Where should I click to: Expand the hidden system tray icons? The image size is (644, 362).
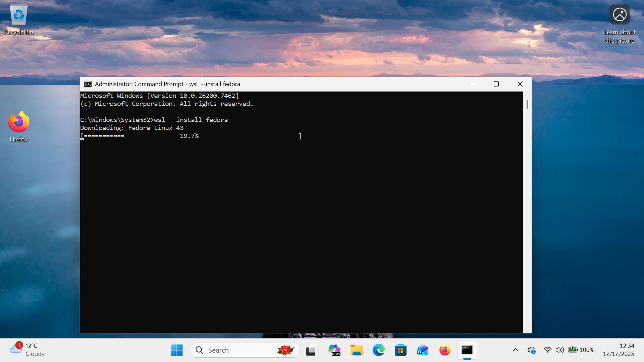tap(516, 350)
